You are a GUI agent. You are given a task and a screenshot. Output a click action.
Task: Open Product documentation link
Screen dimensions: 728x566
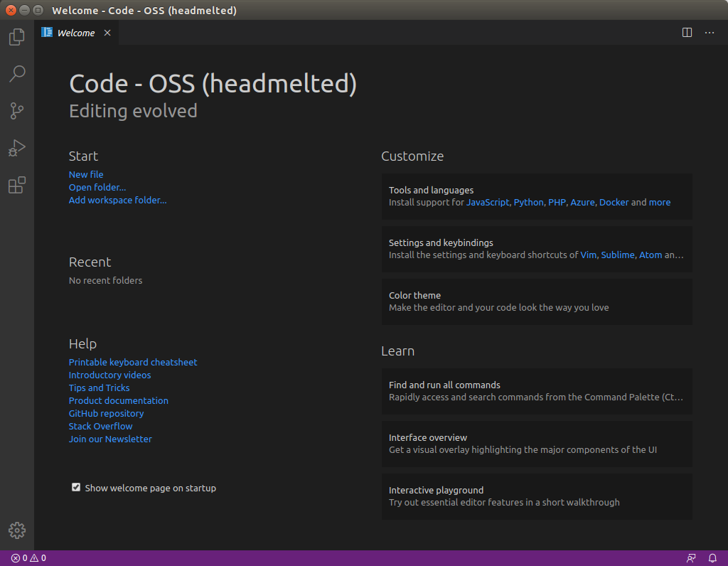[119, 400]
